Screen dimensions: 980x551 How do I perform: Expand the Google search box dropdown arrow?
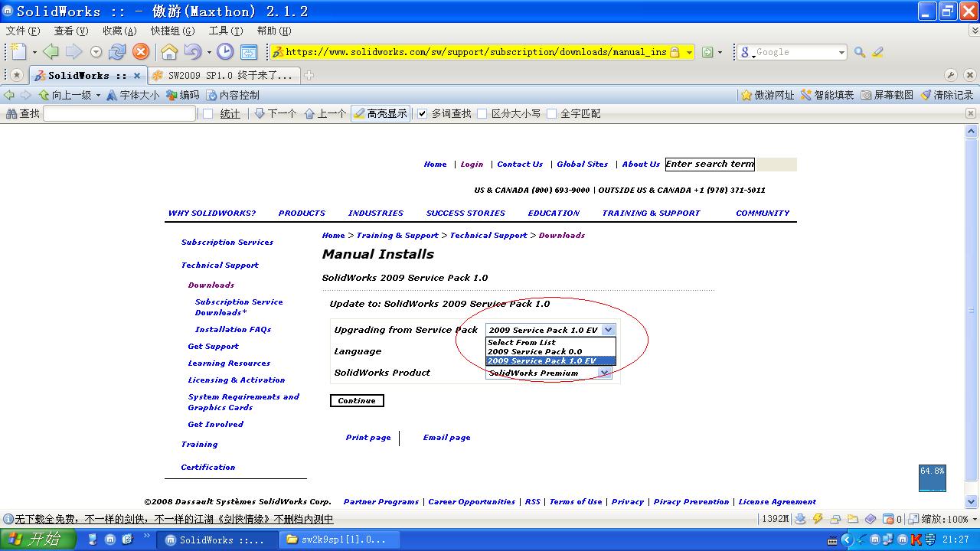(841, 52)
